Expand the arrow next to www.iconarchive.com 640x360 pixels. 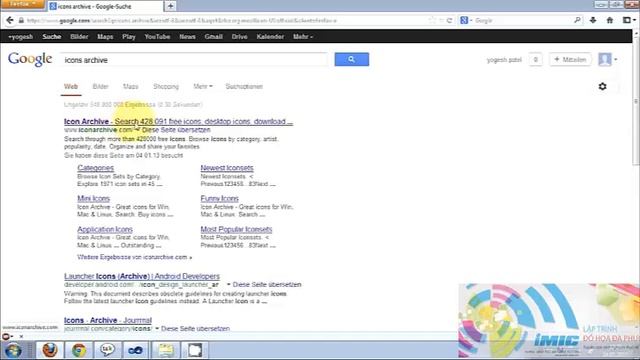[x=137, y=130]
